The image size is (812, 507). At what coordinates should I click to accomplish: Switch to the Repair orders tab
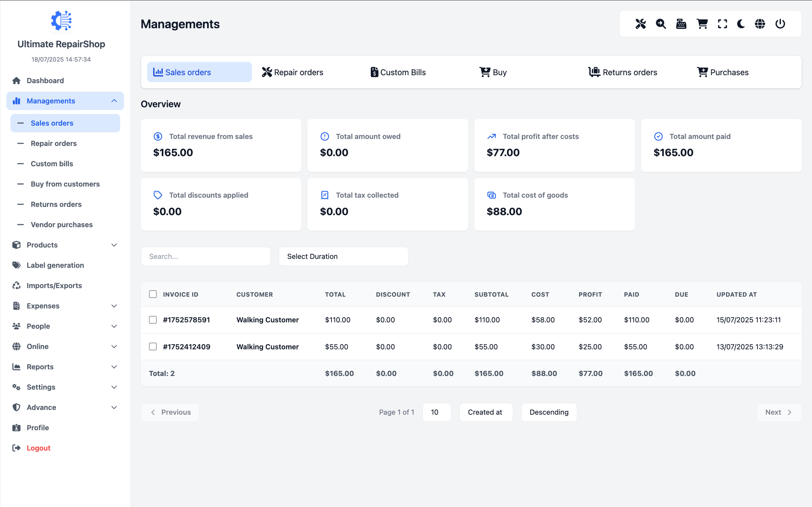click(293, 72)
